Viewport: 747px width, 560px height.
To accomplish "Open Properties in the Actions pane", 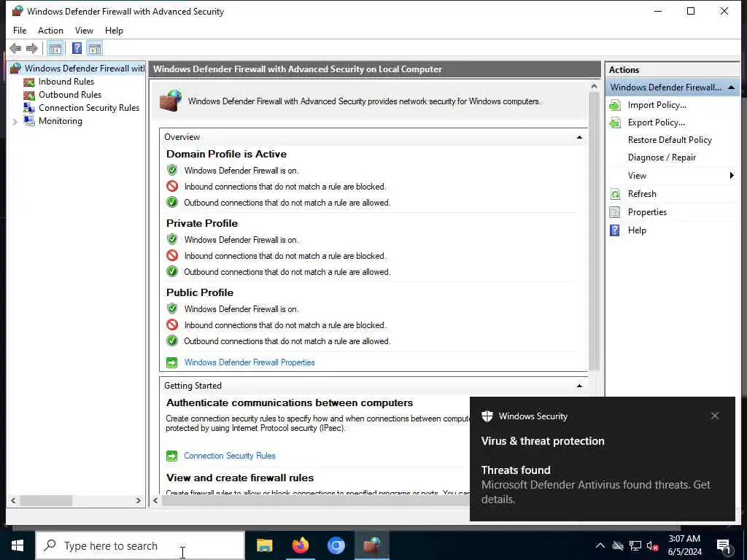I will (x=647, y=212).
